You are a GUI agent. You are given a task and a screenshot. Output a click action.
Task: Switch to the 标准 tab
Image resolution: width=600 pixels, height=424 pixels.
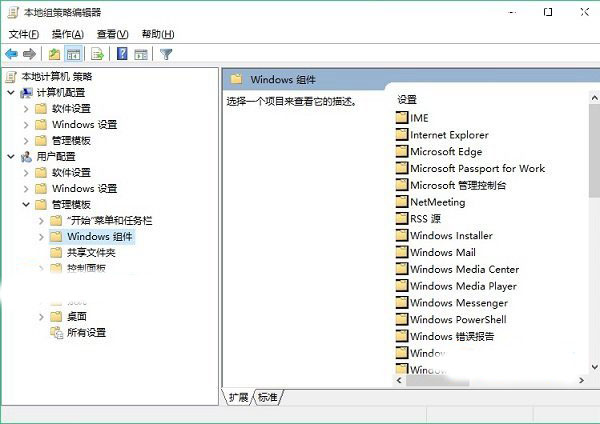pos(267,397)
